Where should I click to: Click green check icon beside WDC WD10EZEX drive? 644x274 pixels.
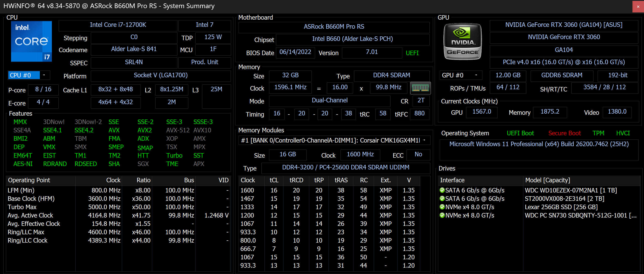(x=442, y=190)
